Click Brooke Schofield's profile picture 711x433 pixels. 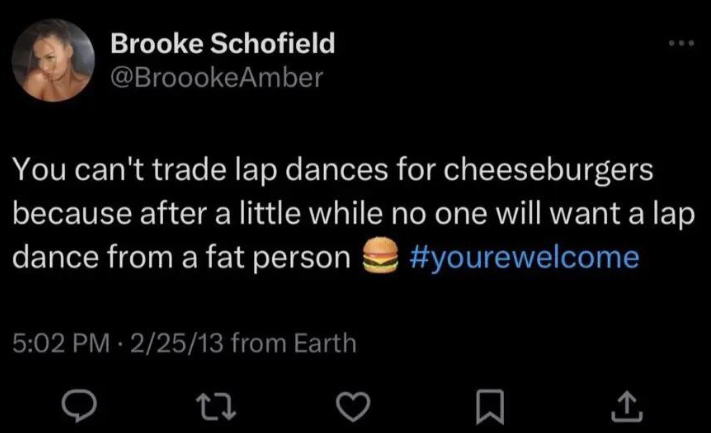coord(53,63)
